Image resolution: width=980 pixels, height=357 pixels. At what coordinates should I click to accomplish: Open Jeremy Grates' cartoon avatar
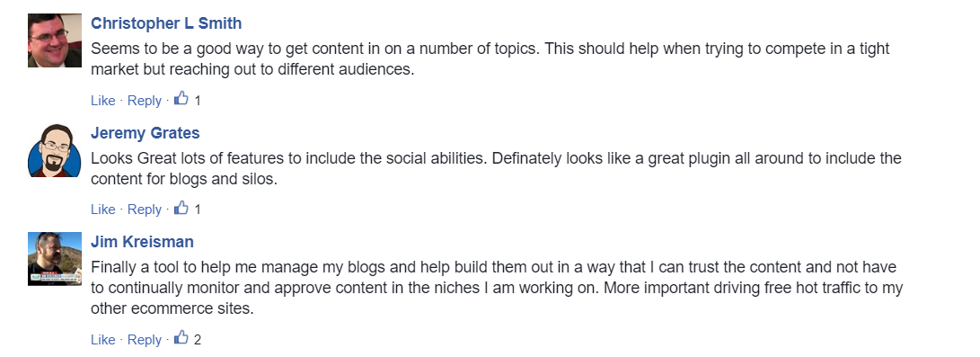[55, 150]
